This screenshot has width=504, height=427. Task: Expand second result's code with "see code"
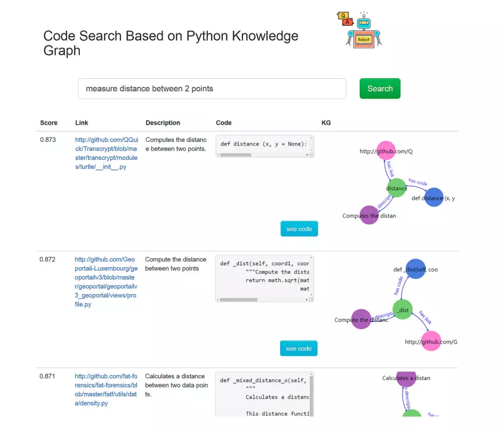pyautogui.click(x=298, y=348)
